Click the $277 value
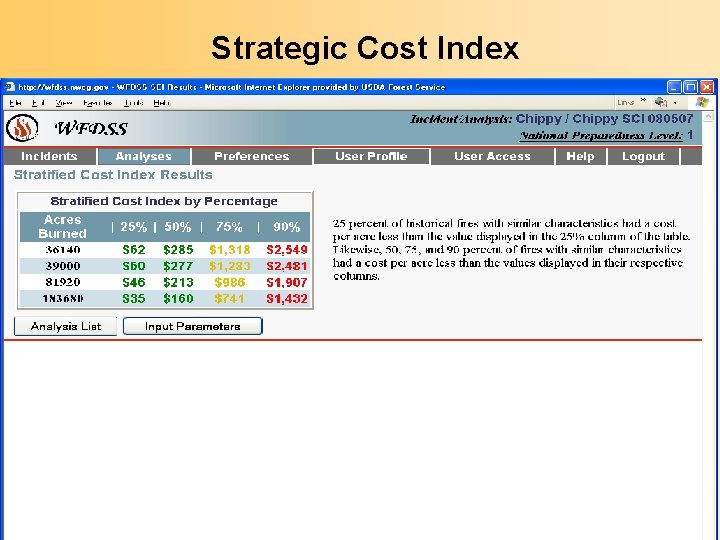Image resolution: width=720 pixels, height=540 pixels. (178, 266)
